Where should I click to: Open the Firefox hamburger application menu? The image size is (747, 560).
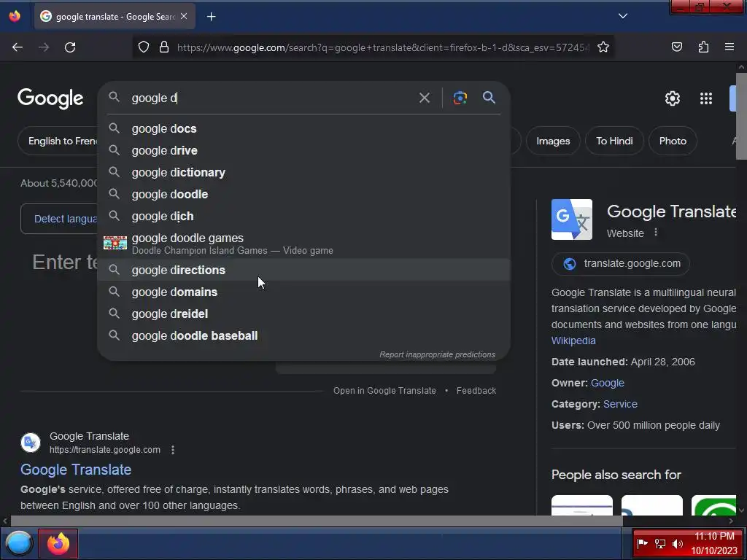click(x=729, y=47)
